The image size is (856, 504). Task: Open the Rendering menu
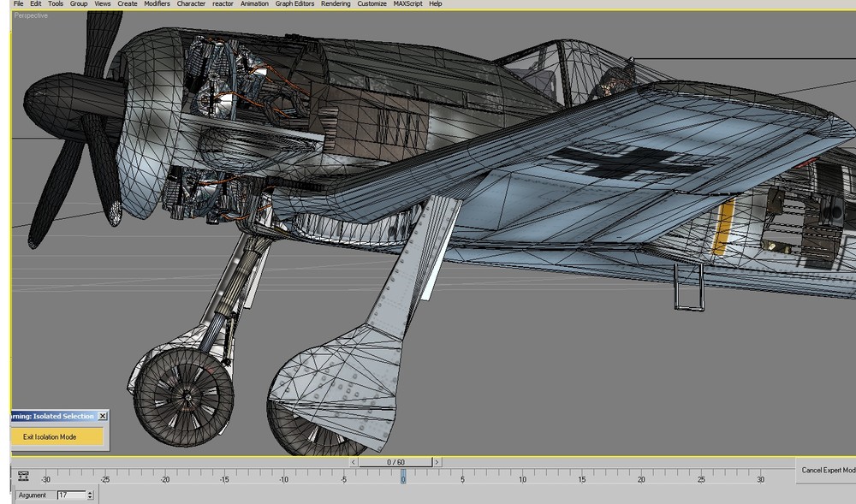click(x=336, y=3)
